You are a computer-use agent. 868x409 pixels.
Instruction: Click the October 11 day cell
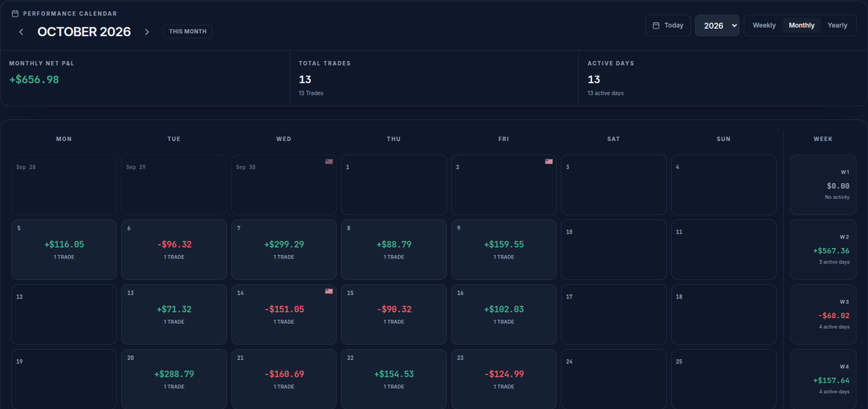724,249
